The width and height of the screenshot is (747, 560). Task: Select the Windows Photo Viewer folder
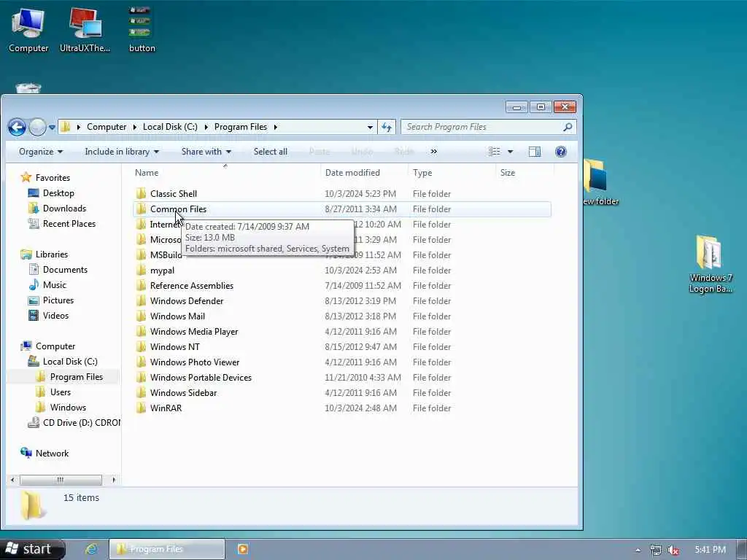[x=194, y=362]
